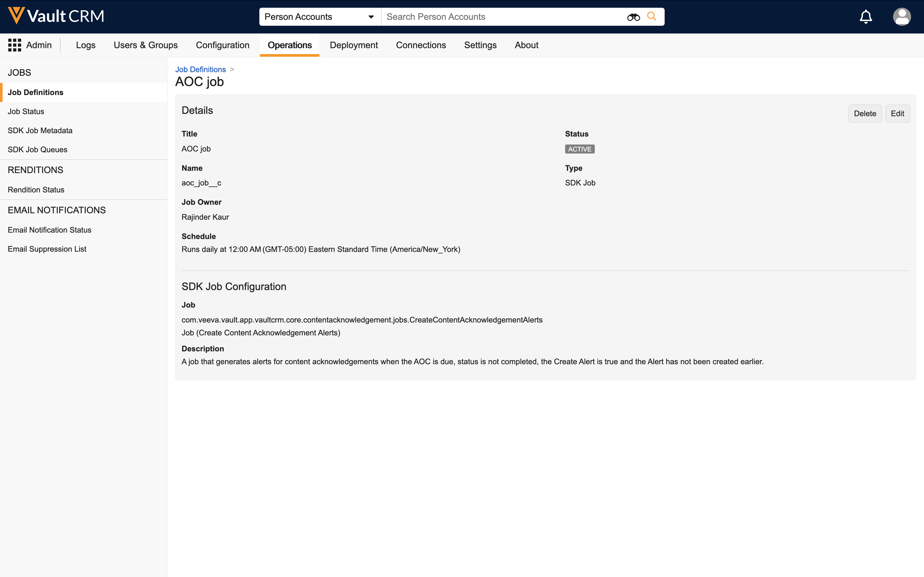Open Email Suppression List

[x=47, y=249]
